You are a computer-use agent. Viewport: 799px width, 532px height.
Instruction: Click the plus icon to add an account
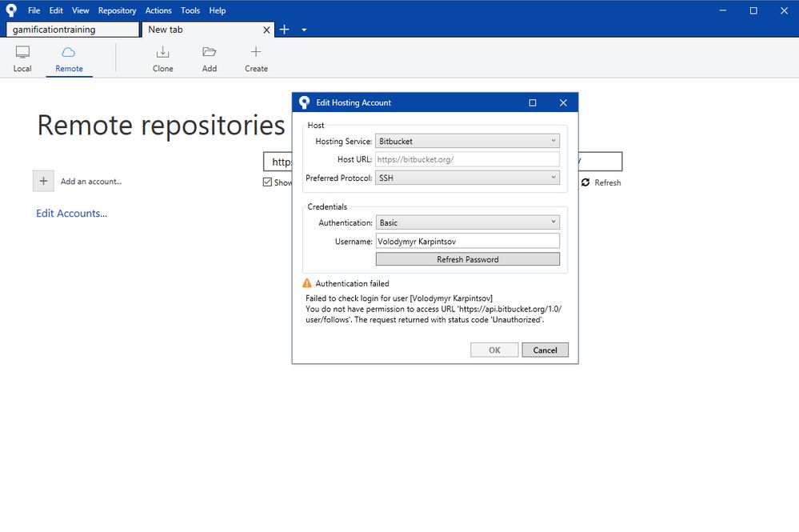[43, 181]
